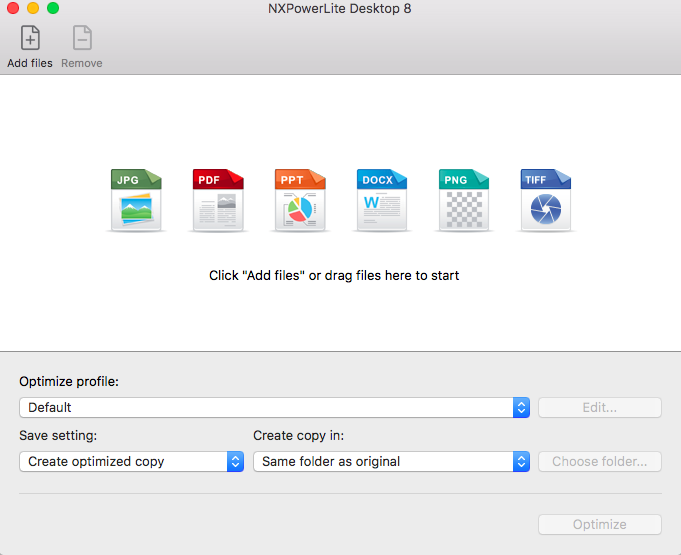The height and width of the screenshot is (555, 681).
Task: Click the Save setting label
Action: click(58, 435)
